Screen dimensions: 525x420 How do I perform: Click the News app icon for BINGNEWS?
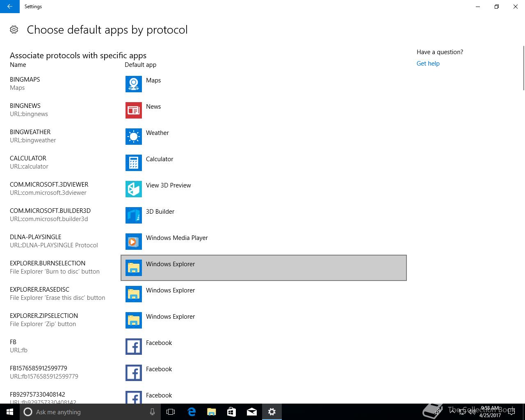[x=134, y=110]
